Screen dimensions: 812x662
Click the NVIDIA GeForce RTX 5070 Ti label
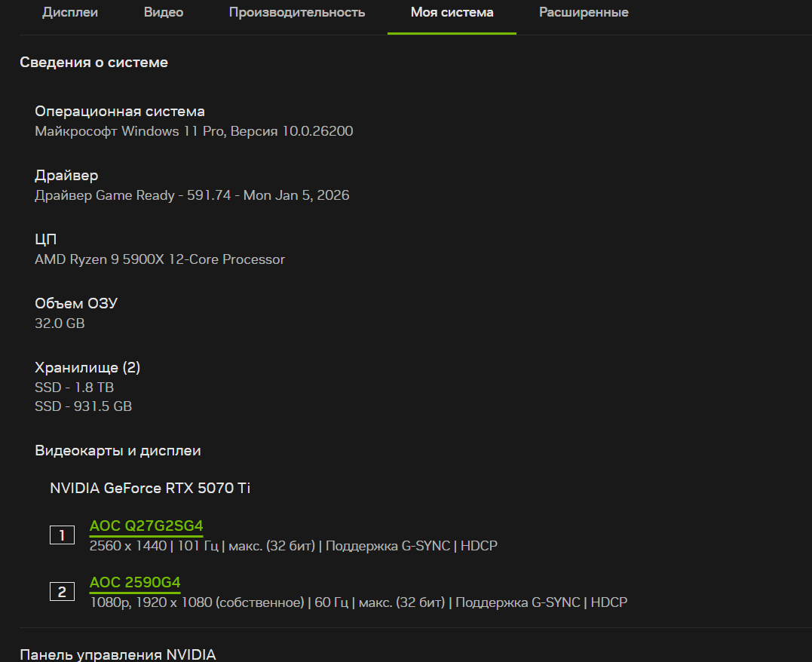[x=150, y=489]
